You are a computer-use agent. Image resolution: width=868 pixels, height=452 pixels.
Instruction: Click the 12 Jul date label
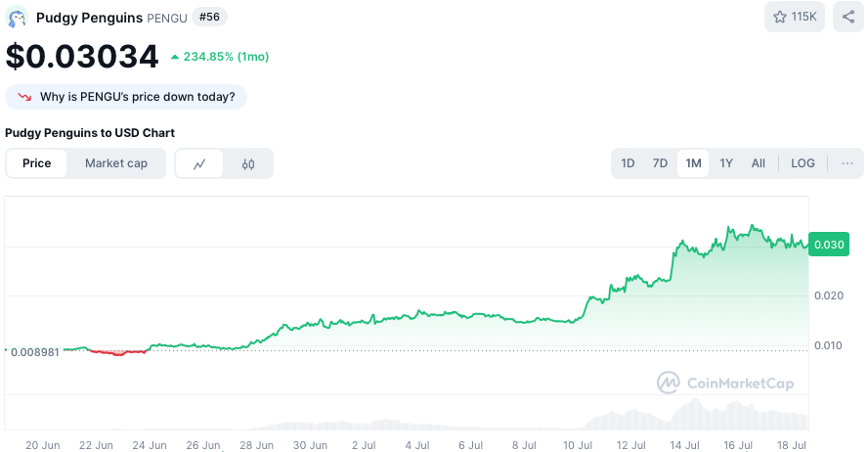pyautogui.click(x=631, y=445)
